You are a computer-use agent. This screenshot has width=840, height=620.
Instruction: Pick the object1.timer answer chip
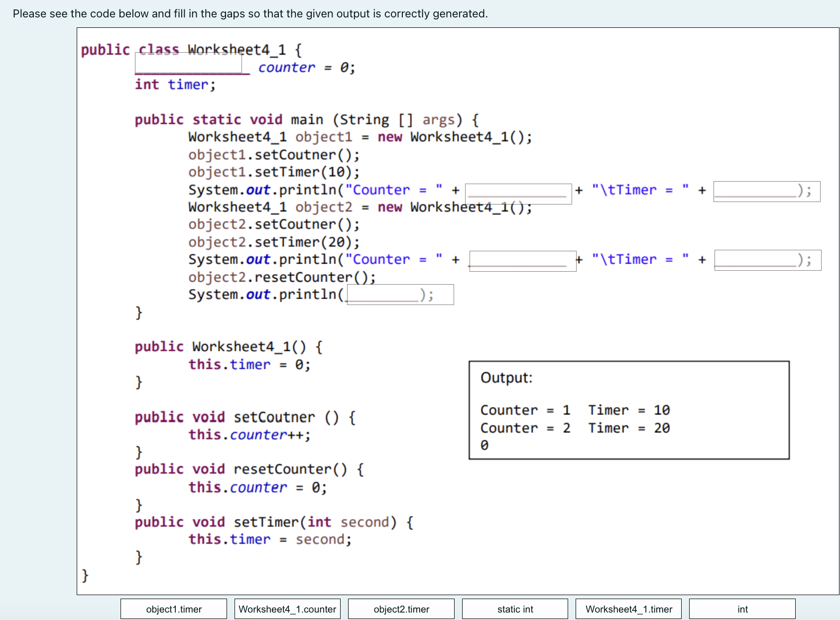click(174, 609)
